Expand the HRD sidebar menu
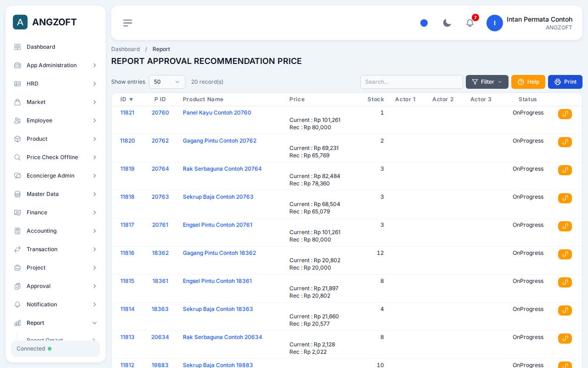Image resolution: width=588 pixels, height=368 pixels. [x=56, y=84]
